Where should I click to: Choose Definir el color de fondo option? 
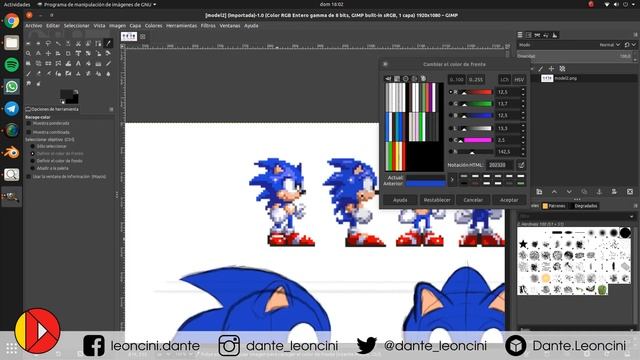tap(33, 161)
